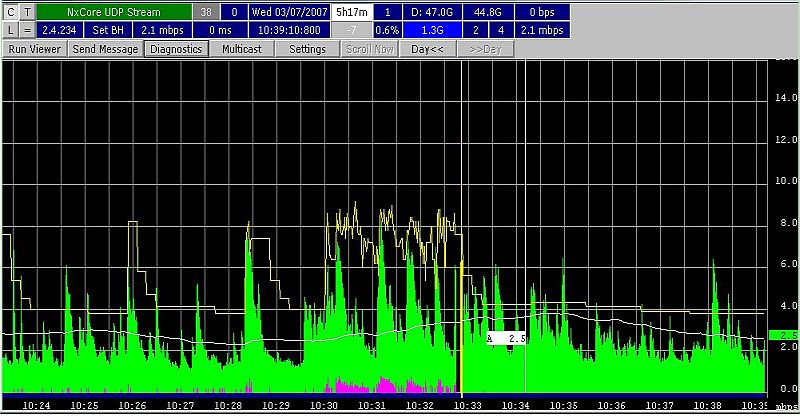Click the A 2.5 average label on chart

click(506, 338)
